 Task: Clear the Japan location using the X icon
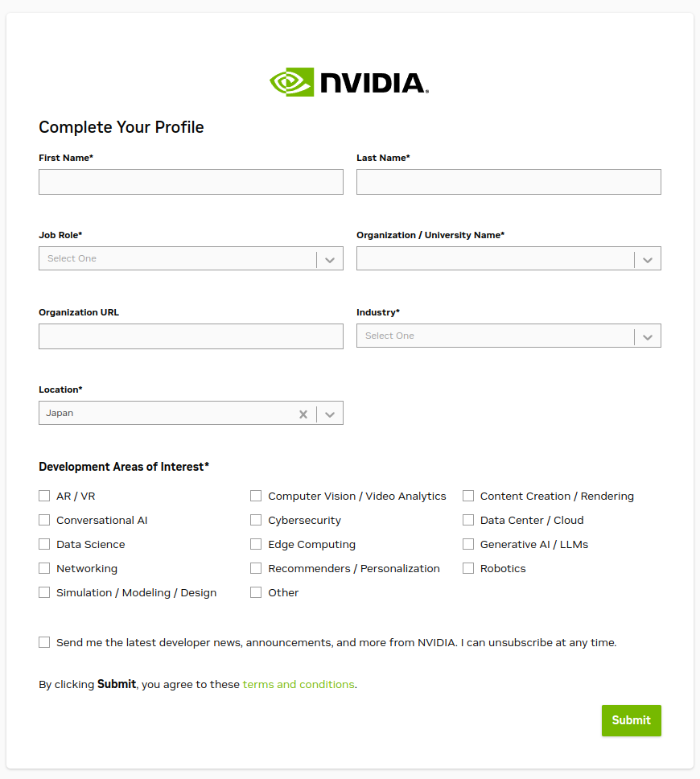click(303, 414)
